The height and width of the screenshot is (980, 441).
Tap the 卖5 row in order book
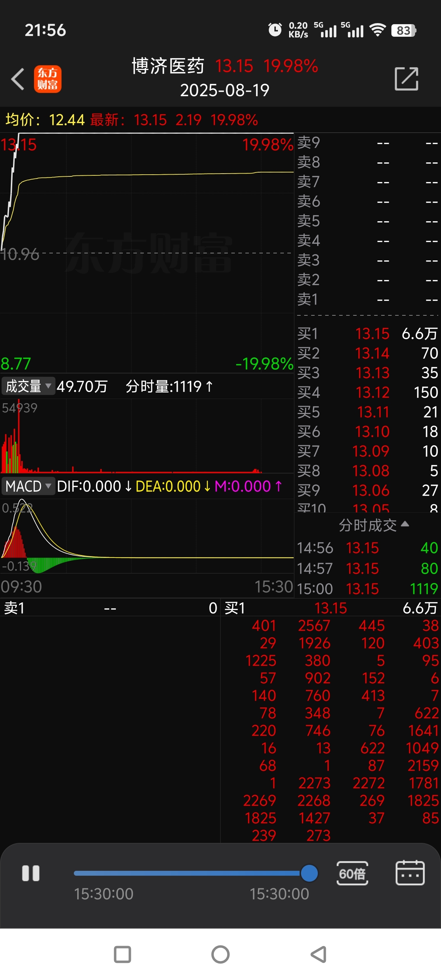point(367,221)
